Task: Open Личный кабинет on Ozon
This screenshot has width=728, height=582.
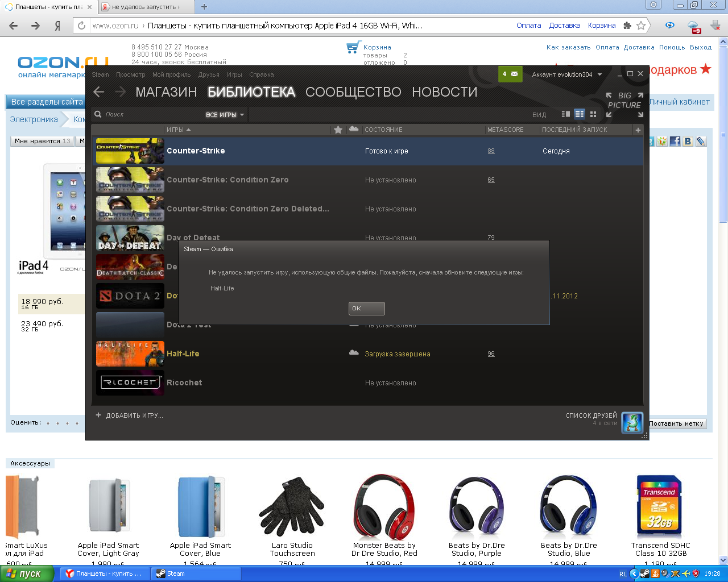Action: [x=680, y=102]
